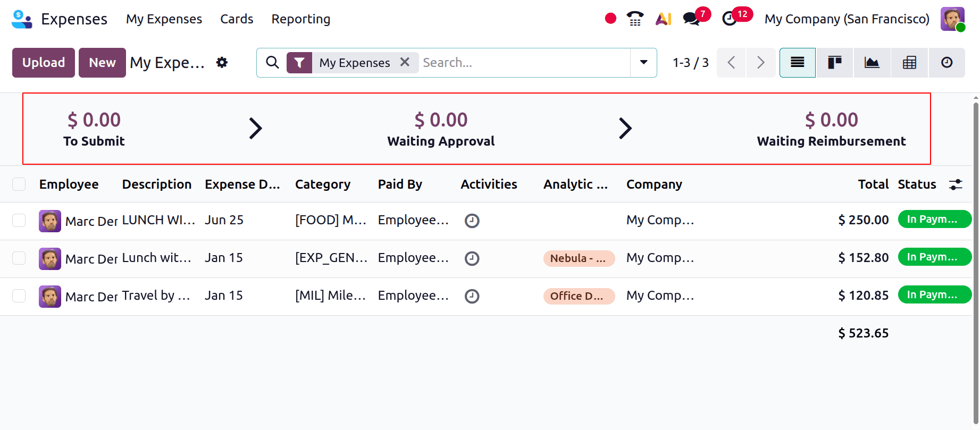
Task: Open My Expenses menu
Action: (x=164, y=19)
